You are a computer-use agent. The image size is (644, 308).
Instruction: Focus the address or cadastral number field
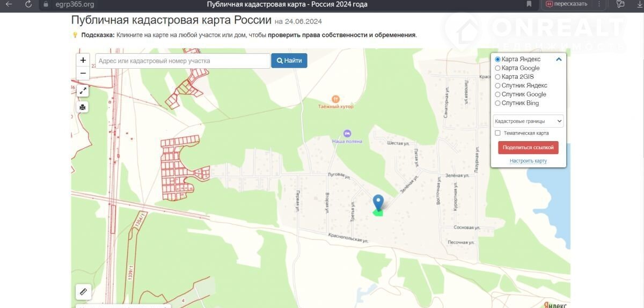[x=182, y=61]
